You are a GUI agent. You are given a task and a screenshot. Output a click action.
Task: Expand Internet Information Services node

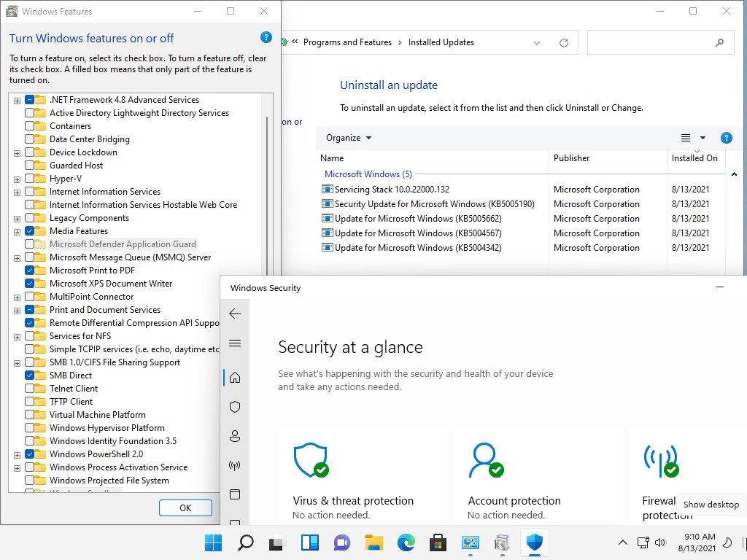tap(18, 192)
